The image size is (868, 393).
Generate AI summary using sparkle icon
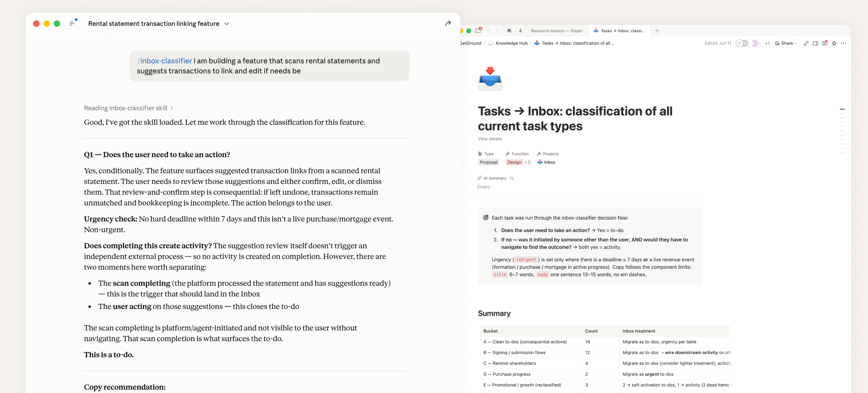(x=512, y=178)
